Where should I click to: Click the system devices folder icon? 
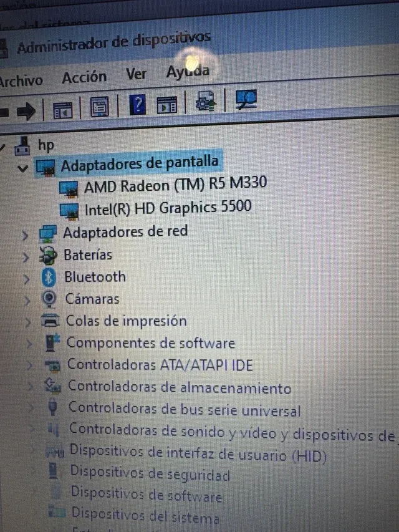click(56, 512)
